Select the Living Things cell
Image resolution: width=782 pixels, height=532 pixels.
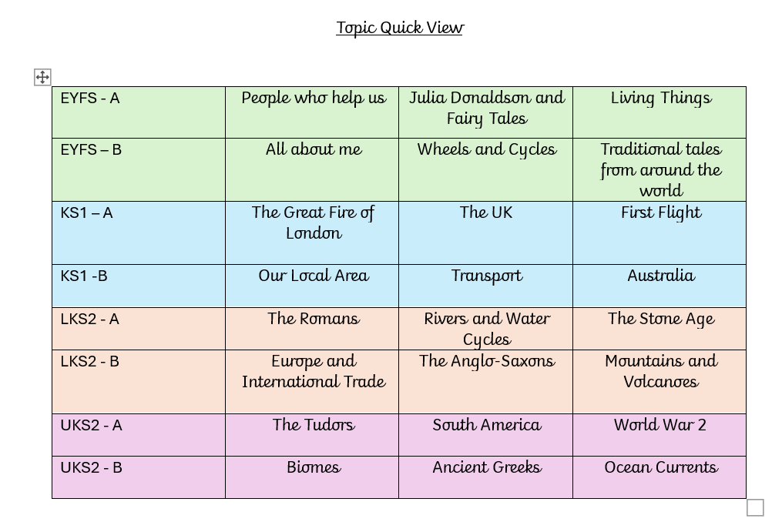click(x=660, y=99)
